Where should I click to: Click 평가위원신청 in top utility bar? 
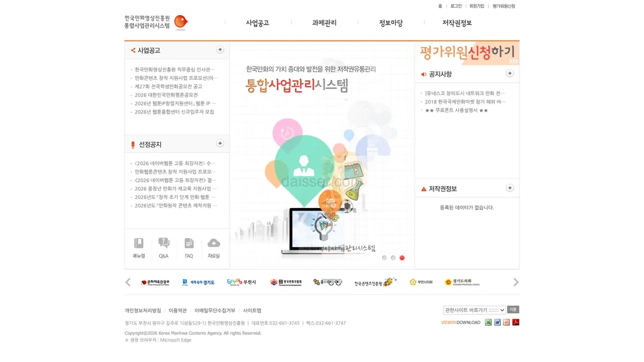504,6
